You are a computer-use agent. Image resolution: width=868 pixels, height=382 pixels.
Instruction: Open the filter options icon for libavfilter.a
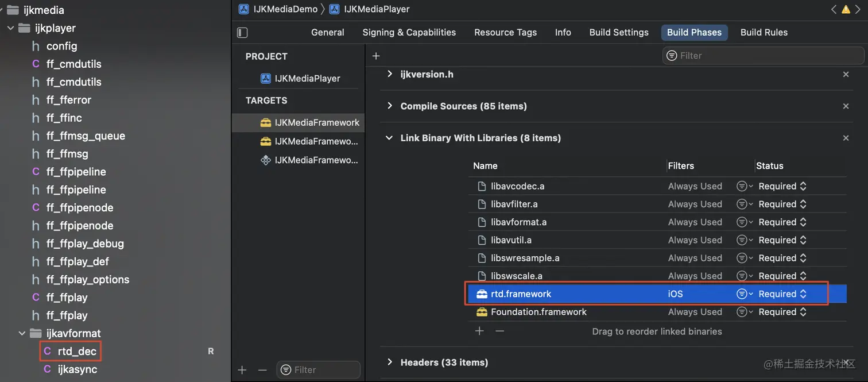(745, 204)
